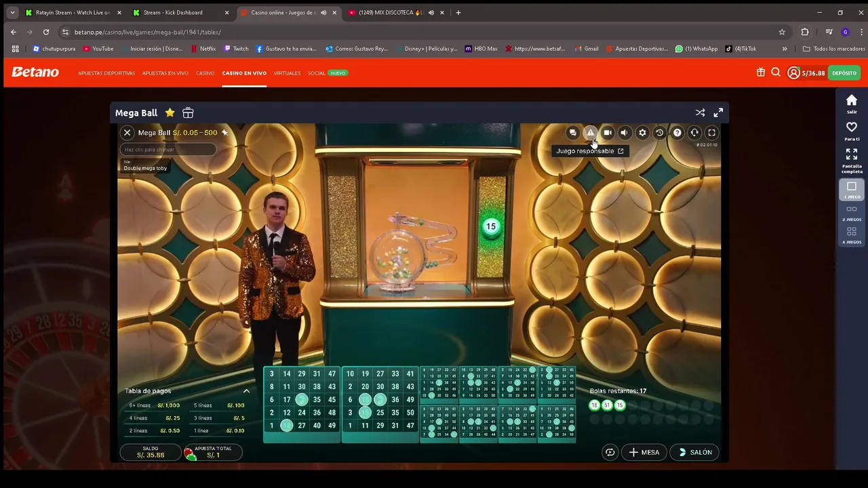Image resolution: width=868 pixels, height=488 pixels.
Task: Open the Todos los marcadores folder
Action: [x=833, y=49]
